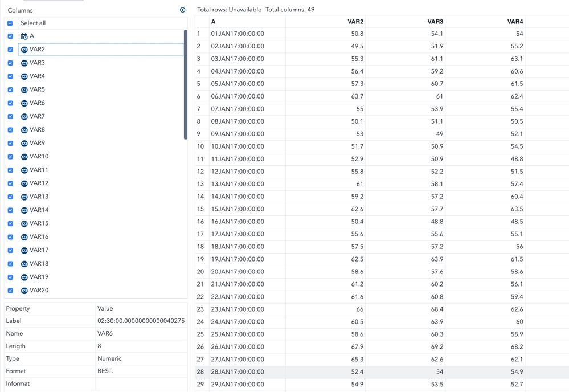This screenshot has height=392, width=569.
Task: Uncheck the column A checkbox
Action: coord(10,36)
